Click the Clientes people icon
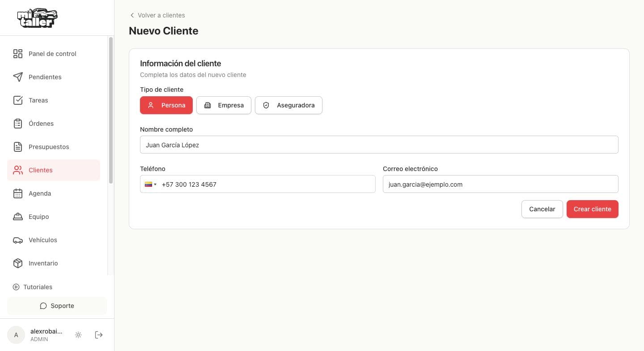This screenshot has height=351, width=644. pyautogui.click(x=18, y=170)
